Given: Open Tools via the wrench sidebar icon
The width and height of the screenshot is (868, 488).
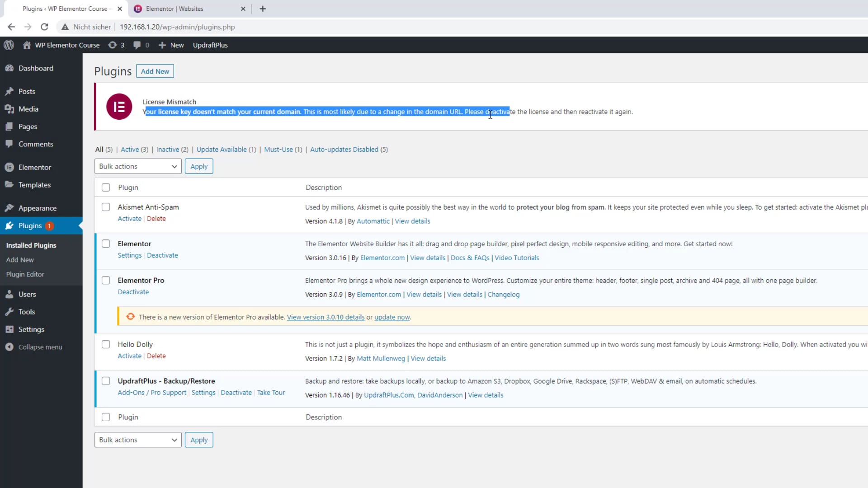Looking at the screenshot, I should click(10, 311).
